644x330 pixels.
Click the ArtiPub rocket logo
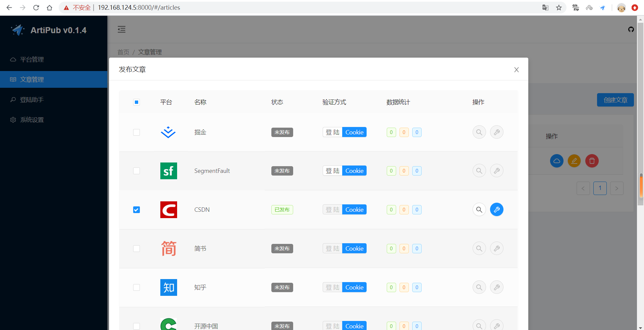18,30
